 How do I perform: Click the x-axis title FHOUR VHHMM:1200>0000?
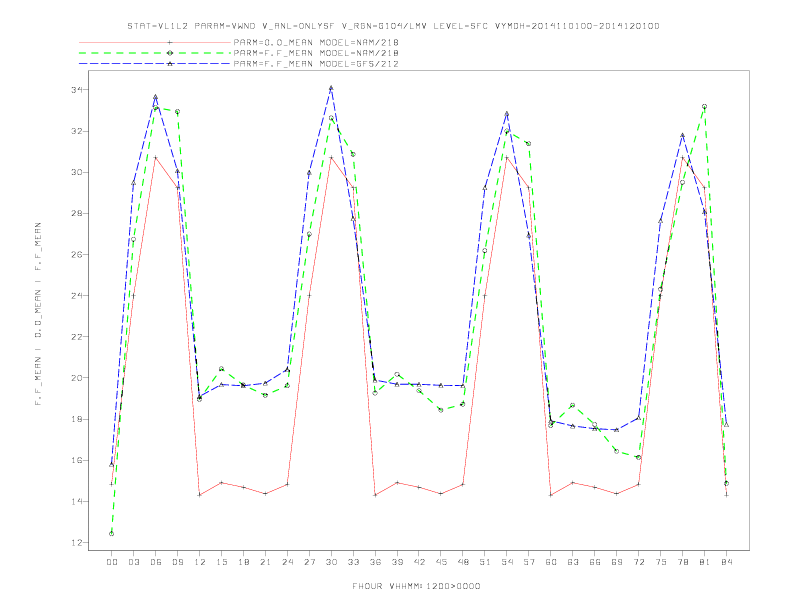click(416, 586)
